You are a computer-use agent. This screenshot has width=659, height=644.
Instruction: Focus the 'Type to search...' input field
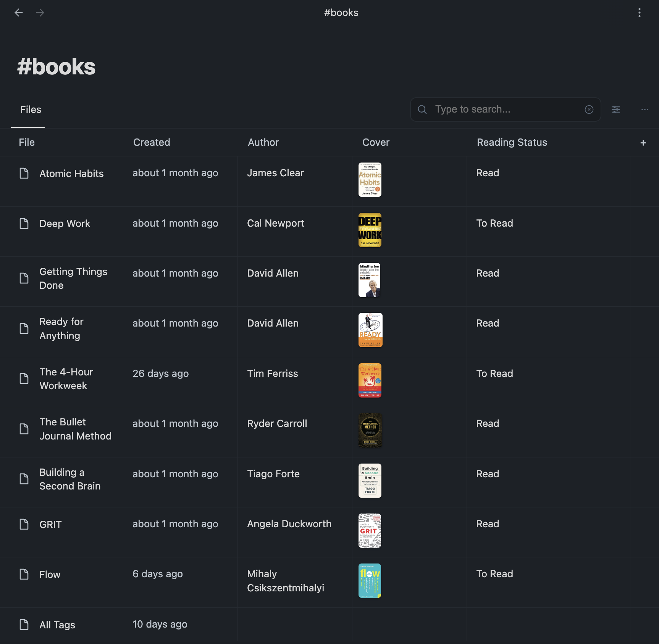coord(506,109)
